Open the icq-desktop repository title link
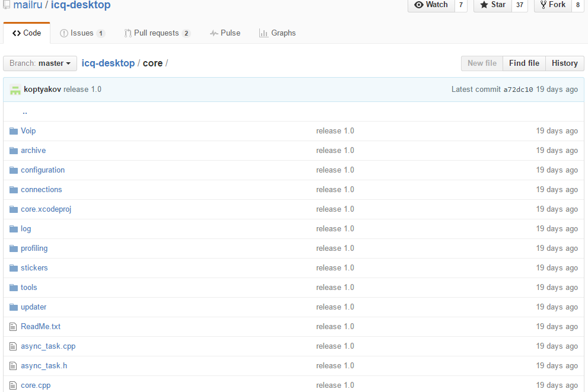 click(81, 5)
